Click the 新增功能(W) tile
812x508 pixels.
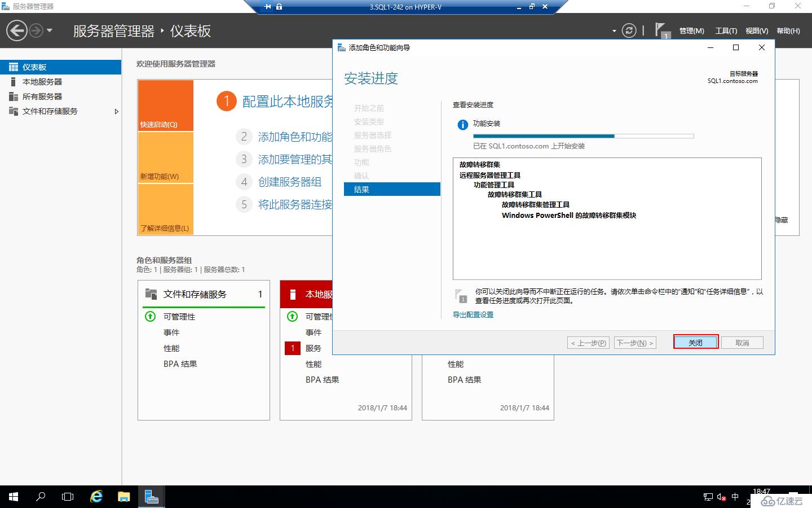[x=166, y=157]
